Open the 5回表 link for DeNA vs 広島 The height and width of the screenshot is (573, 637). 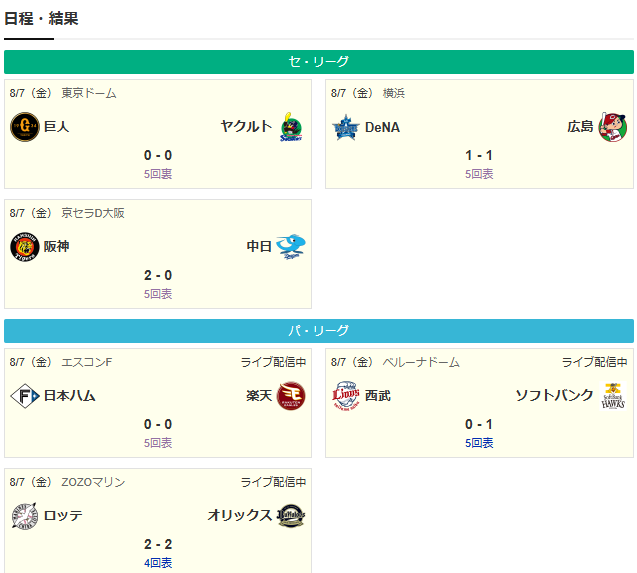point(479,174)
